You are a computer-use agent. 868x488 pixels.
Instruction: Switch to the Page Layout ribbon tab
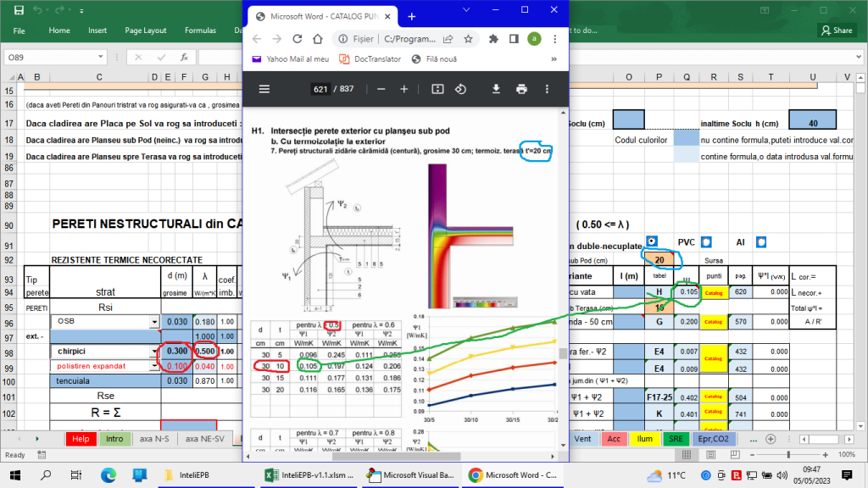point(145,29)
